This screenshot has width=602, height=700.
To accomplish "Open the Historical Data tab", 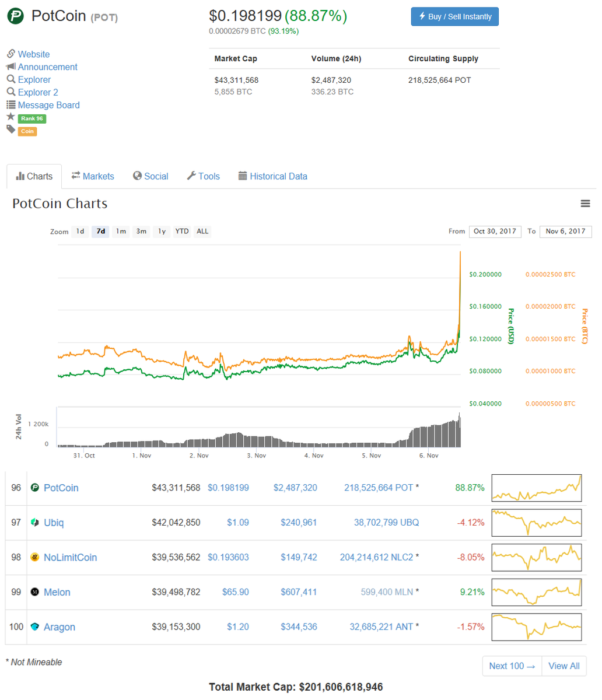I will point(272,176).
